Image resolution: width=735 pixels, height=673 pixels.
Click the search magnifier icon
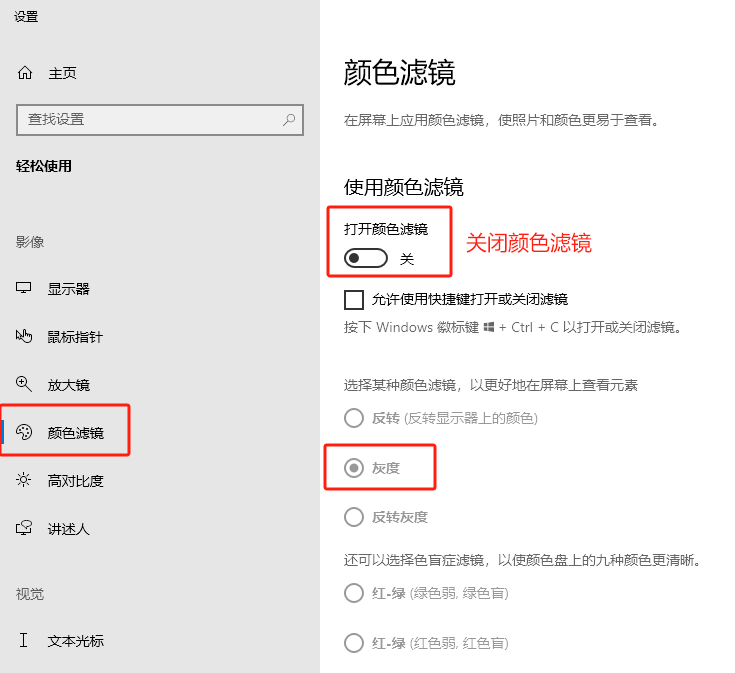(x=289, y=120)
